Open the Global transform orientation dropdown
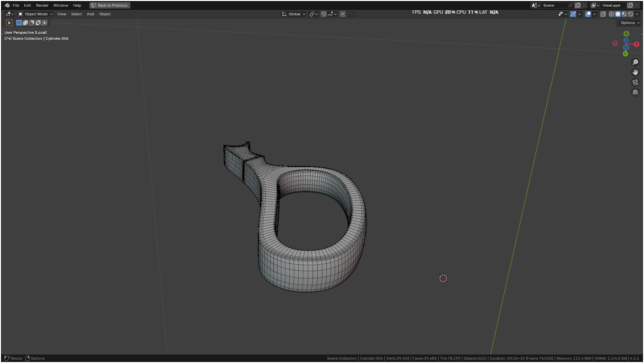644x363 pixels. pos(294,14)
